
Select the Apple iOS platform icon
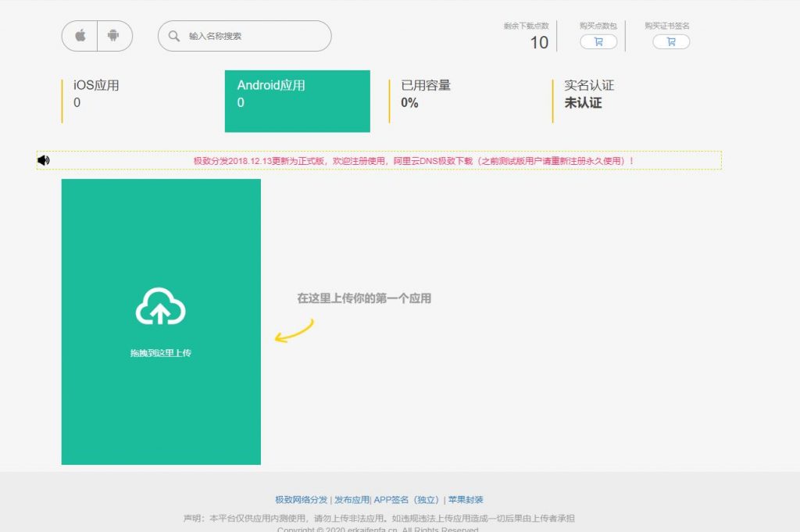pos(80,36)
